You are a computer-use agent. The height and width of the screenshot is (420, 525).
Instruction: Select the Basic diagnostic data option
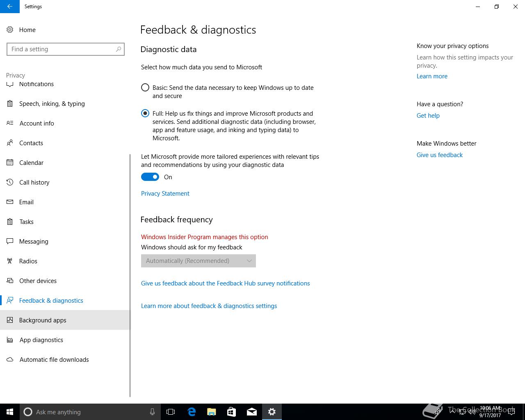[x=145, y=87]
